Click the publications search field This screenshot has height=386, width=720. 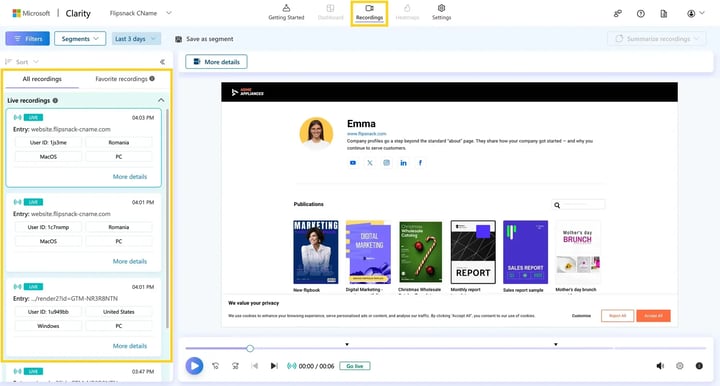point(579,205)
